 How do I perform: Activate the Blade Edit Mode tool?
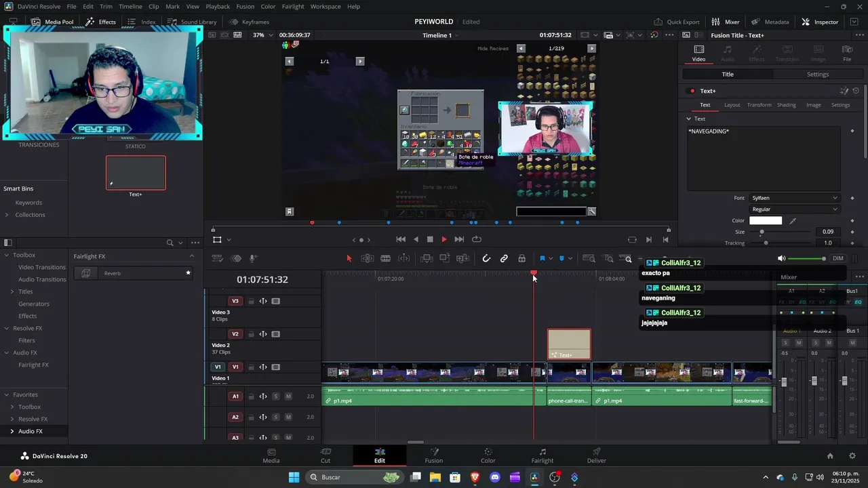386,258
